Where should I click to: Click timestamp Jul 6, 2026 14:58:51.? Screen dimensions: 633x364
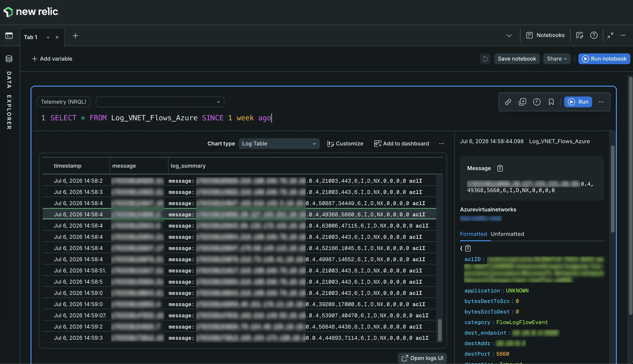point(80,270)
